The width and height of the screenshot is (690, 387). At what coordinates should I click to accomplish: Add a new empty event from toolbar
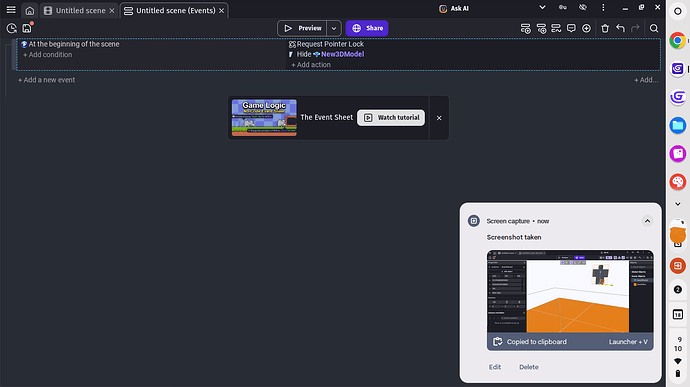tap(525, 28)
